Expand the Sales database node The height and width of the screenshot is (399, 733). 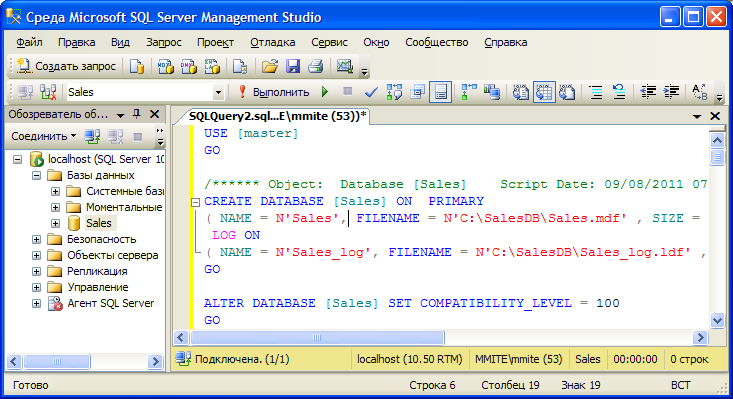pos(55,223)
